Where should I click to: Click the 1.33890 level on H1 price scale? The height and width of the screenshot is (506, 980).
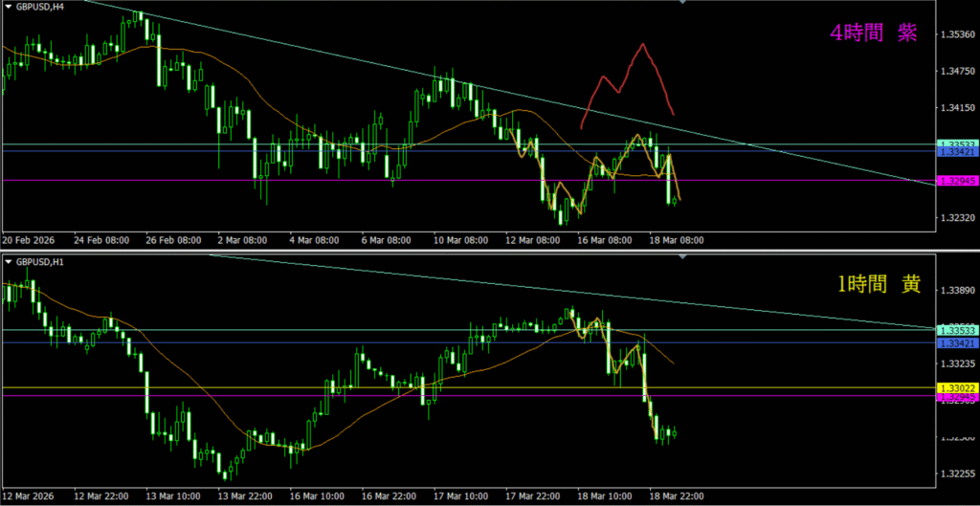pyautogui.click(x=957, y=290)
